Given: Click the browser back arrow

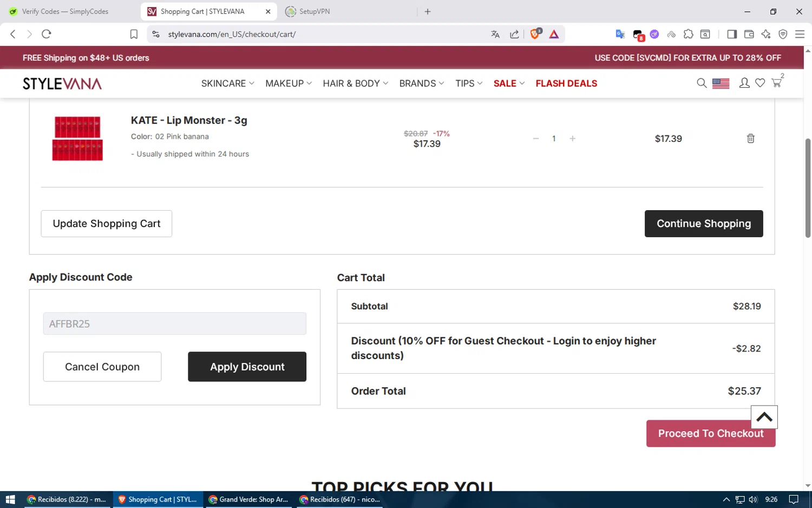Looking at the screenshot, I should pos(13,34).
